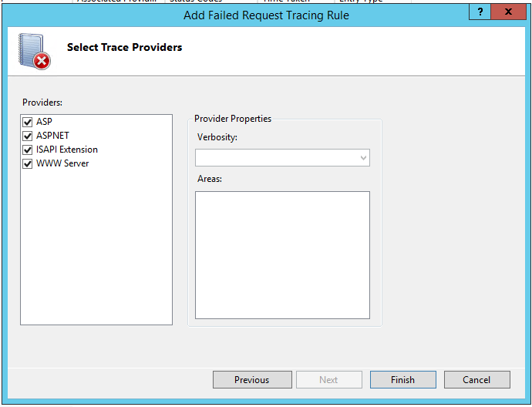The height and width of the screenshot is (407, 532).
Task: Select the ISAPI Extension provider label
Action: tap(67, 150)
